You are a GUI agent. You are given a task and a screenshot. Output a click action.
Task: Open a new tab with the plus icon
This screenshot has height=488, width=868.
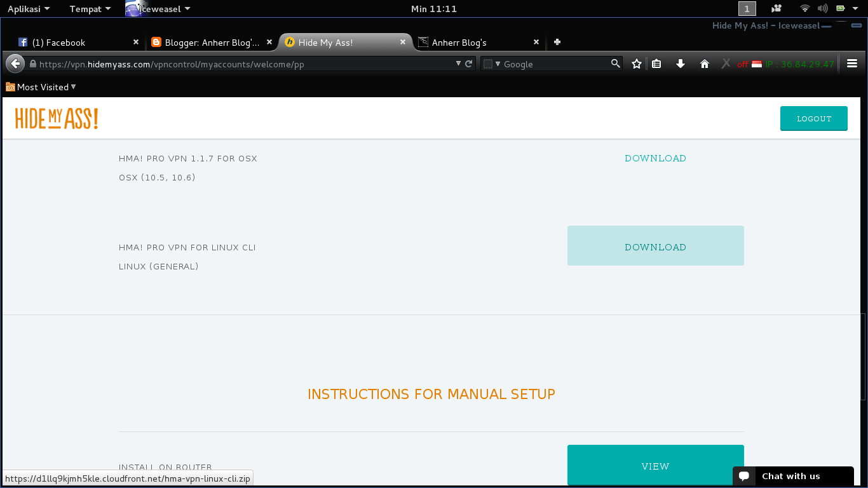(x=557, y=42)
